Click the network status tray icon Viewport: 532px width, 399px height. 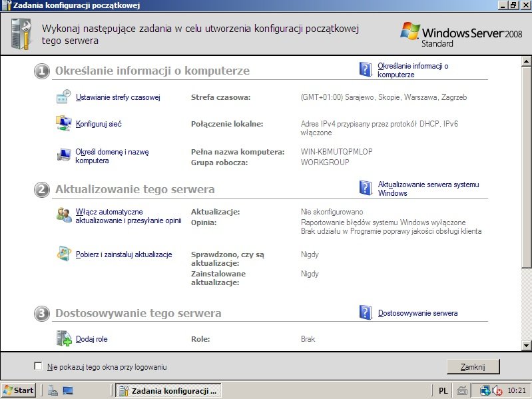[485, 391]
